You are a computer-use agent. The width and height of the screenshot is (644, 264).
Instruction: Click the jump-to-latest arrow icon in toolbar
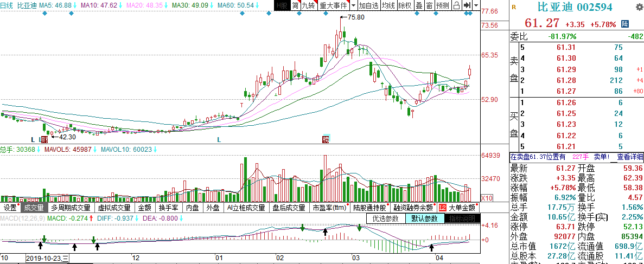pyautogui.click(x=467, y=5)
